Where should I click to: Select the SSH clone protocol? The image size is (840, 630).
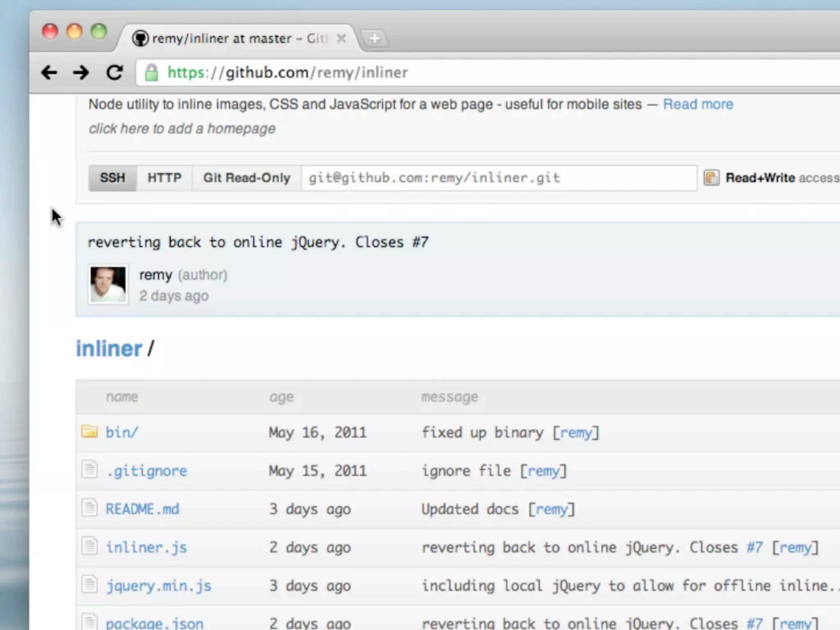112,178
